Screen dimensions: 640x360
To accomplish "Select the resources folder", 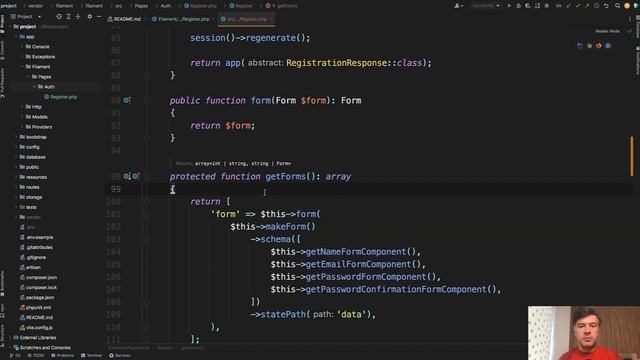I will click(x=33, y=177).
